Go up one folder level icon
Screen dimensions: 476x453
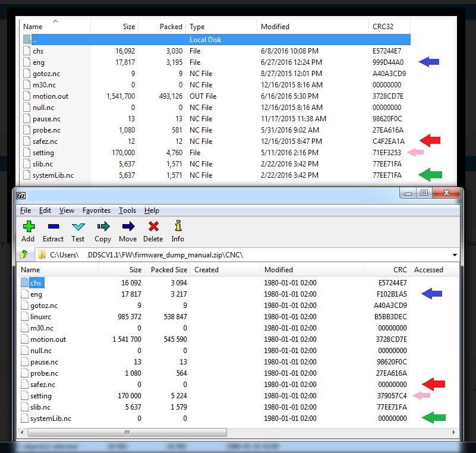(24, 254)
